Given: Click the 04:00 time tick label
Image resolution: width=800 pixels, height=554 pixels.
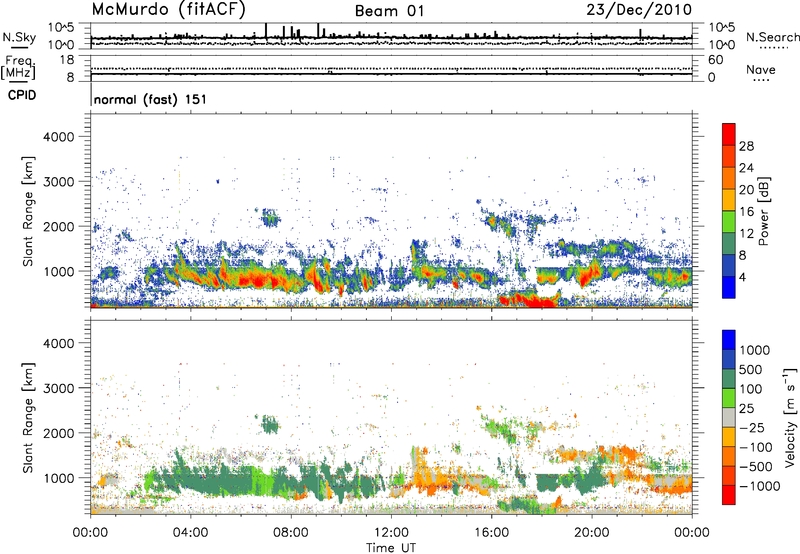Looking at the screenshot, I should pos(191,533).
